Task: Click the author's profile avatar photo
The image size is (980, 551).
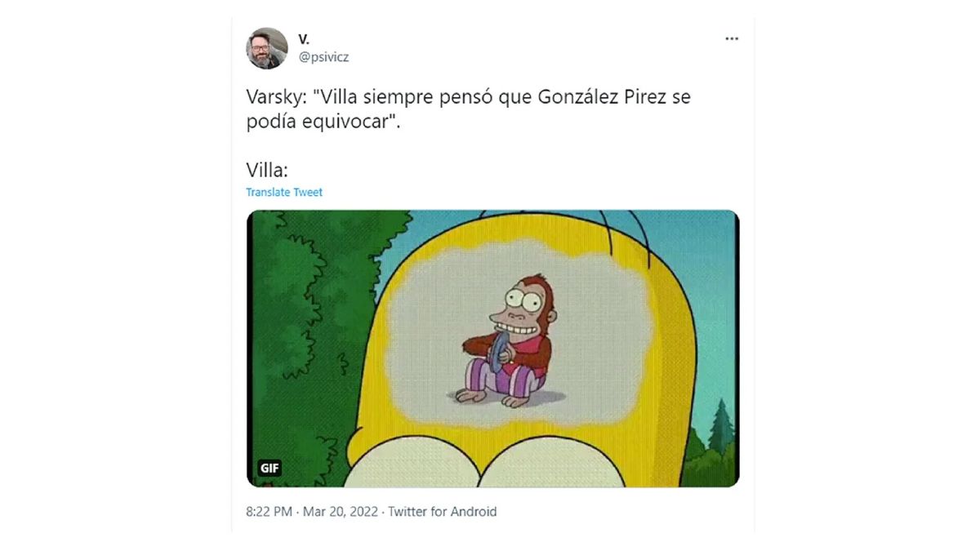Action: pyautogui.click(x=267, y=48)
